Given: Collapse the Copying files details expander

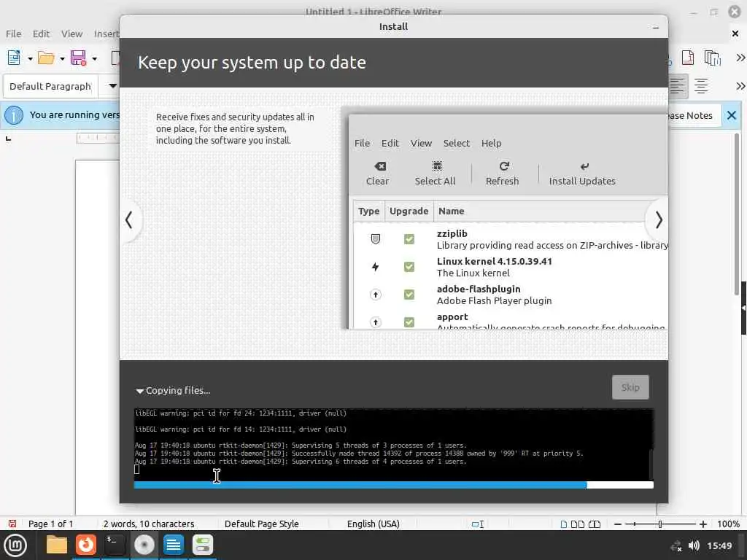Looking at the screenshot, I should [x=139, y=391].
